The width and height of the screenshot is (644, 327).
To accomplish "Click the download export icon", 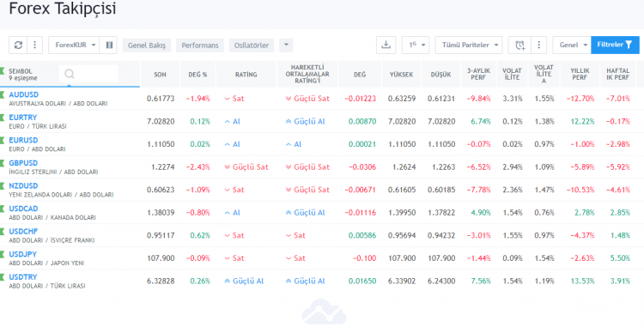I will (x=386, y=45).
